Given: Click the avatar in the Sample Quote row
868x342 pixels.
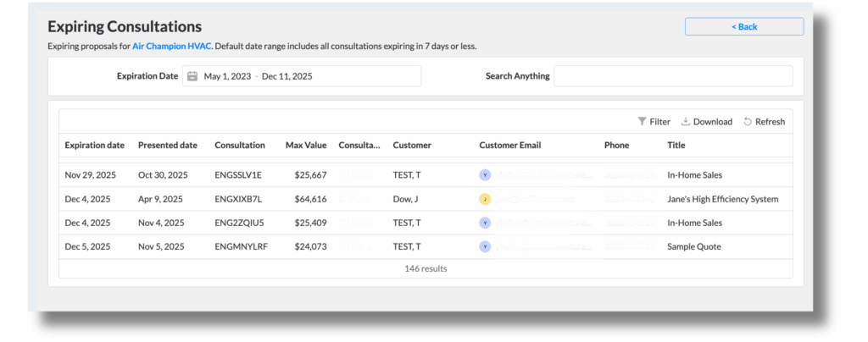Looking at the screenshot, I should [x=484, y=247].
